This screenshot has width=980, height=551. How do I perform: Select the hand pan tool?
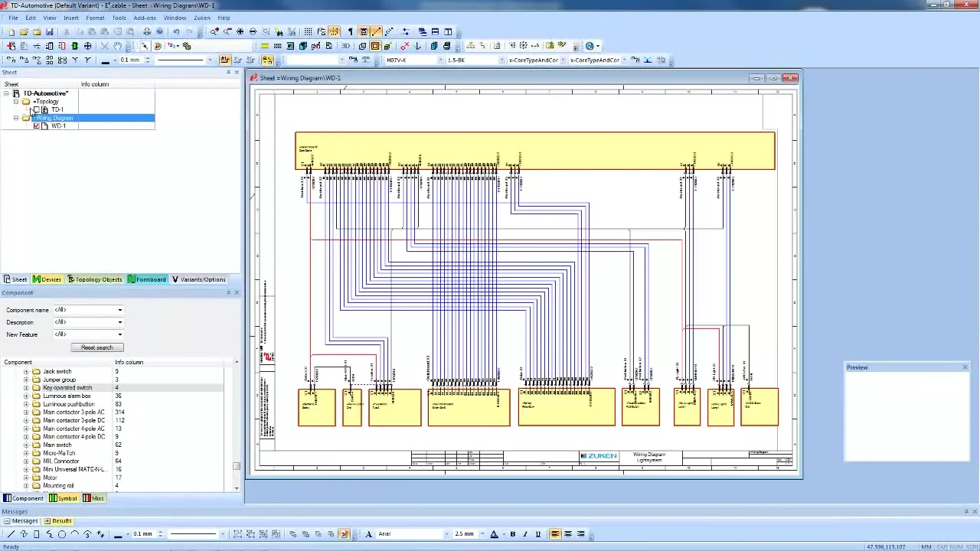tap(117, 46)
